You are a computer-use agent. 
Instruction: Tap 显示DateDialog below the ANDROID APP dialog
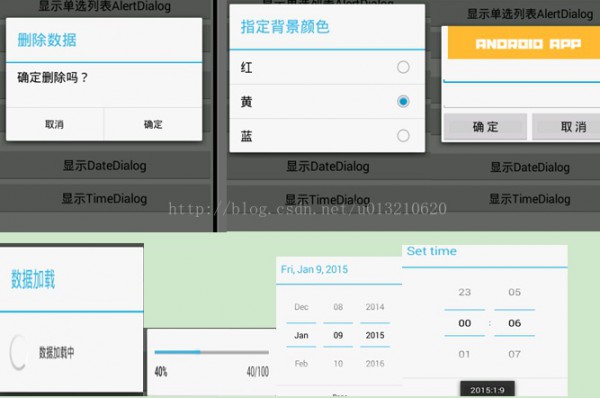pyautogui.click(x=530, y=167)
